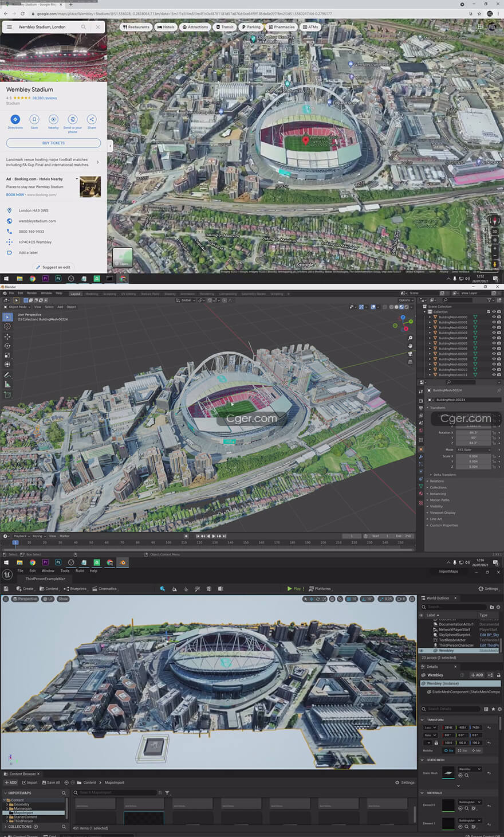Expand the landmark venue description chevron

[97, 162]
